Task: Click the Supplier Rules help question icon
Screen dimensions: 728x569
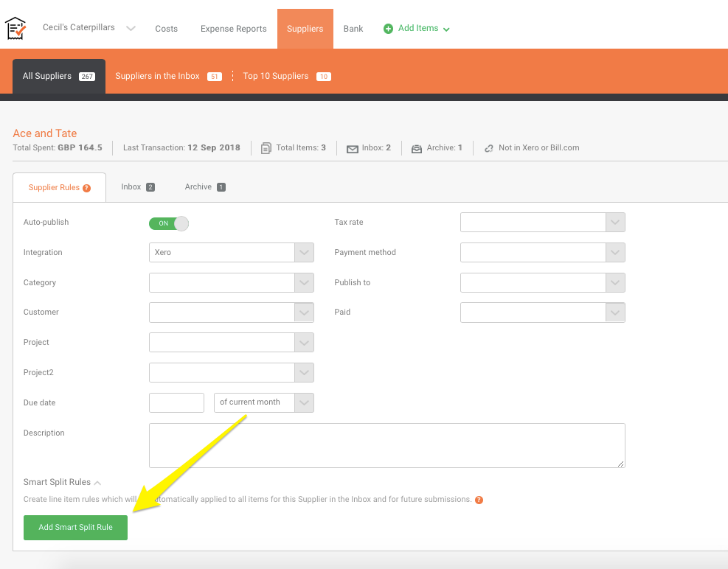Action: click(x=87, y=188)
